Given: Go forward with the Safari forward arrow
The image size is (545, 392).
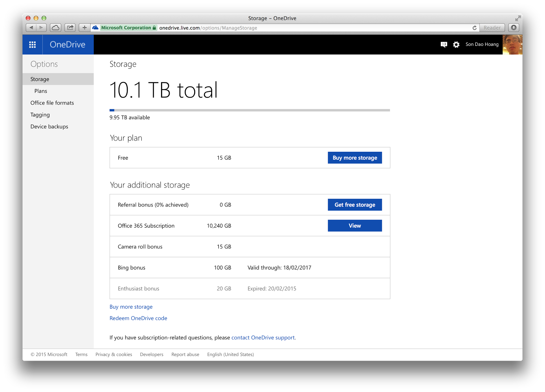Looking at the screenshot, I should (41, 28).
